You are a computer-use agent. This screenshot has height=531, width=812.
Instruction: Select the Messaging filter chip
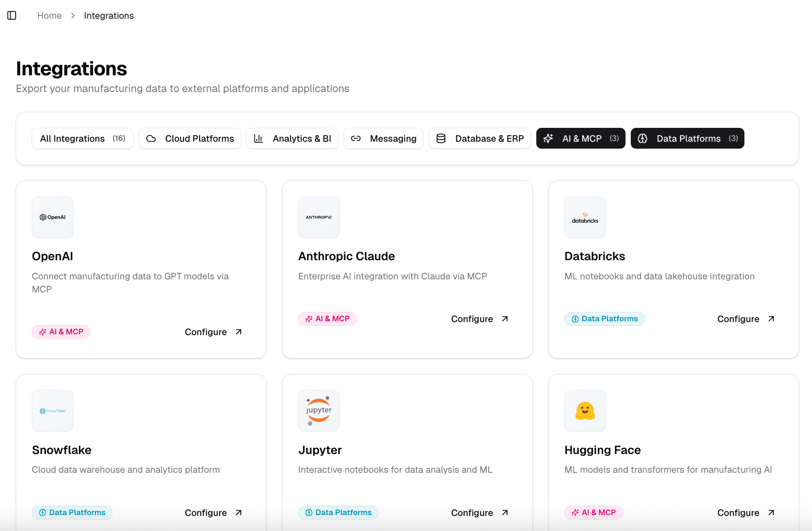(383, 138)
